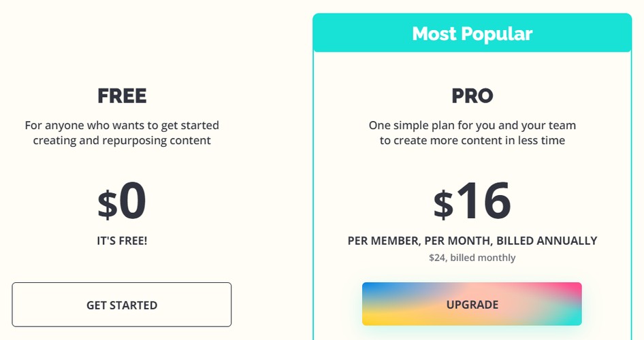
Task: Click the $24, billed monthly note
Action: click(x=472, y=258)
